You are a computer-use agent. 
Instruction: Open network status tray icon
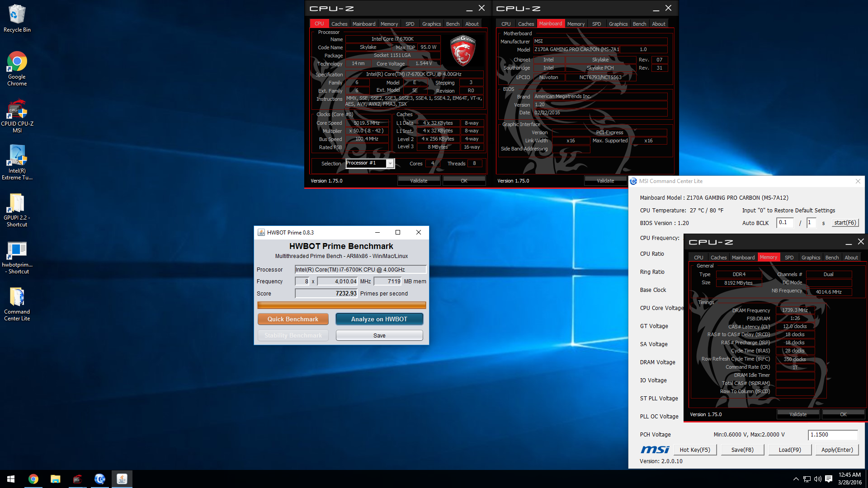[x=807, y=479]
